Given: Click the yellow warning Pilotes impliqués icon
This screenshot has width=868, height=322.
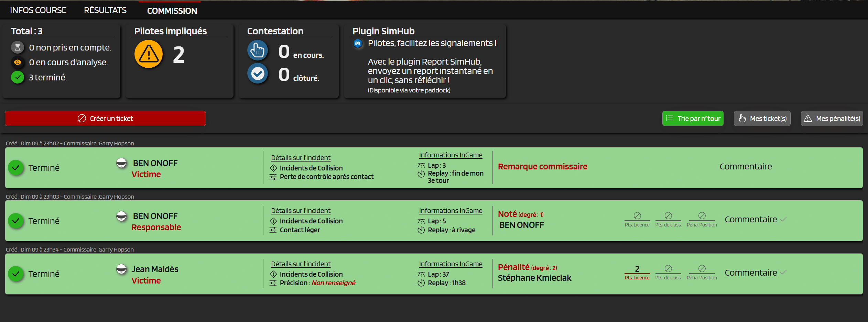Looking at the screenshot, I should click(149, 54).
